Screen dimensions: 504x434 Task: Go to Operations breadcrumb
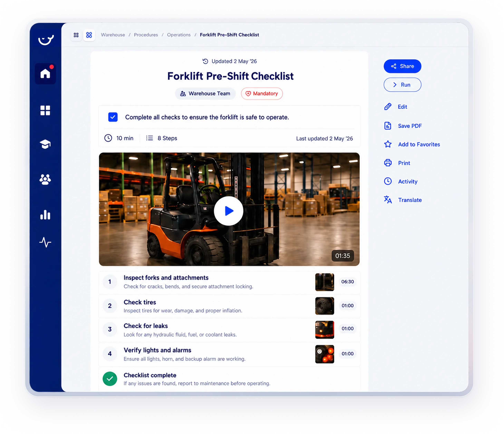point(179,35)
